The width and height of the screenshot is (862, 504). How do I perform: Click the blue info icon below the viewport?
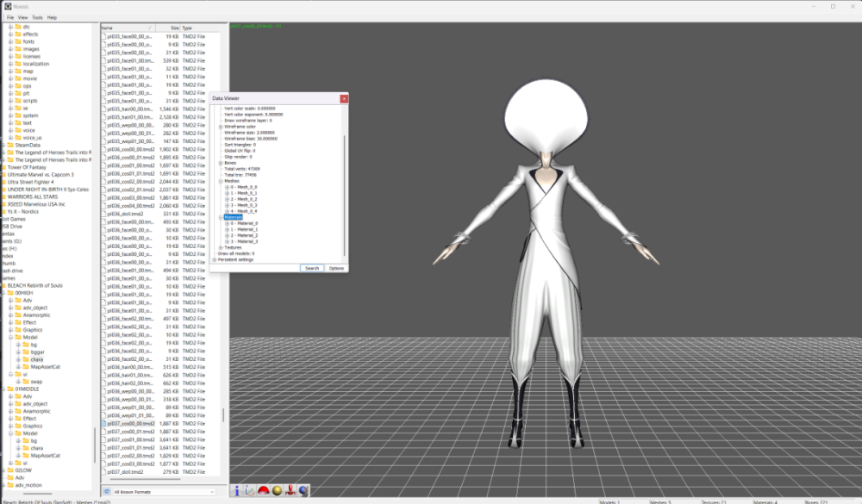coord(237,490)
